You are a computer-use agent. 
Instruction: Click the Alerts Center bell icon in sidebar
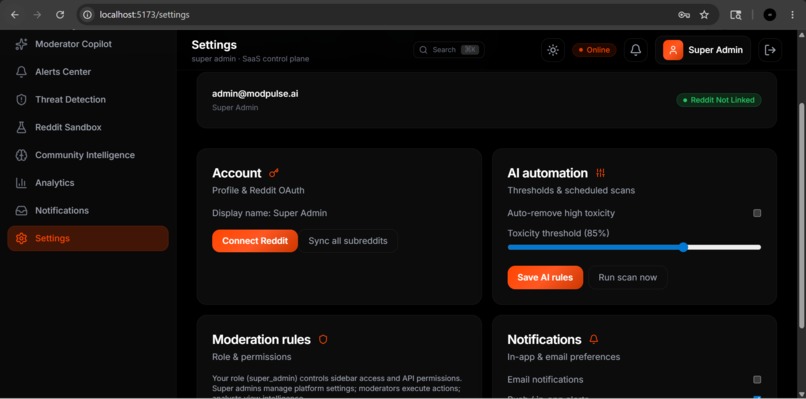pyautogui.click(x=21, y=72)
